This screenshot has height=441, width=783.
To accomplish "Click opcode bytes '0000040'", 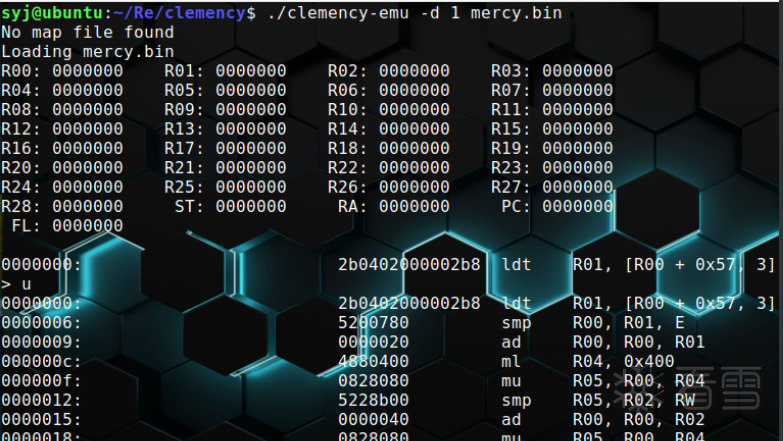I will coord(374,420).
